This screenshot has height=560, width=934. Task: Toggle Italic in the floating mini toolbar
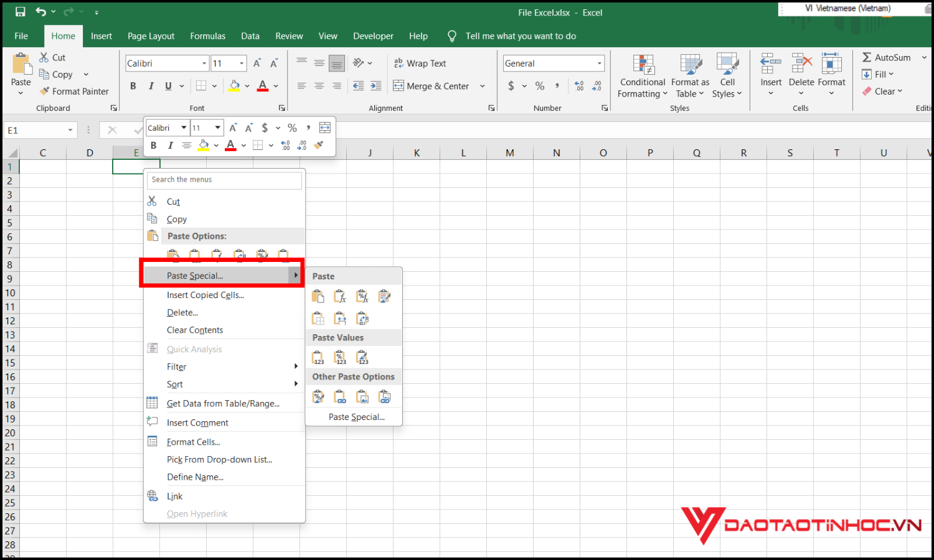[170, 146]
